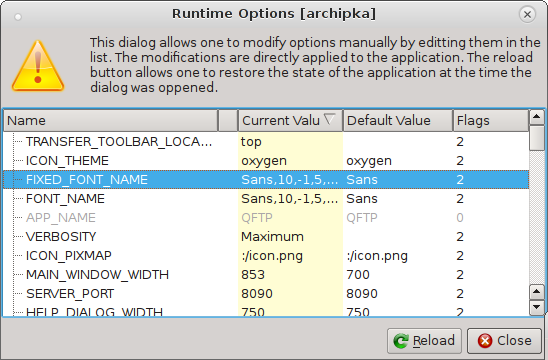Click the VERBOSITY flags value '2'
548x360 pixels.
tap(460, 237)
